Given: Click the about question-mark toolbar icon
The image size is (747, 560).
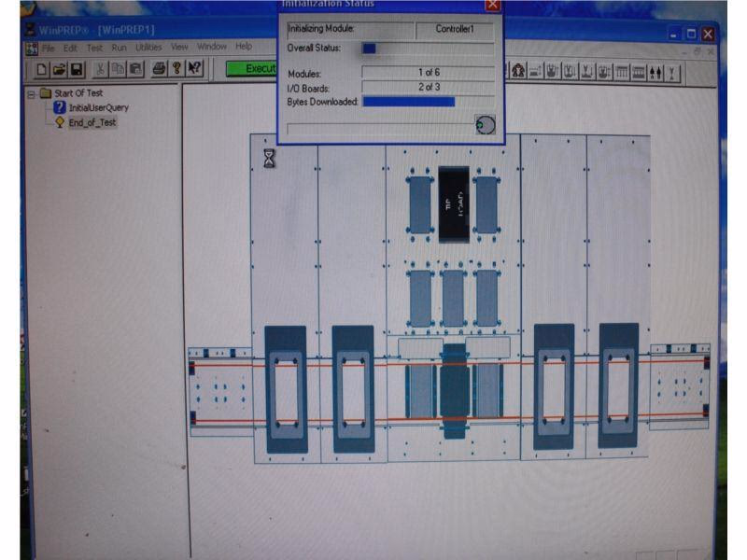Looking at the screenshot, I should [177, 68].
